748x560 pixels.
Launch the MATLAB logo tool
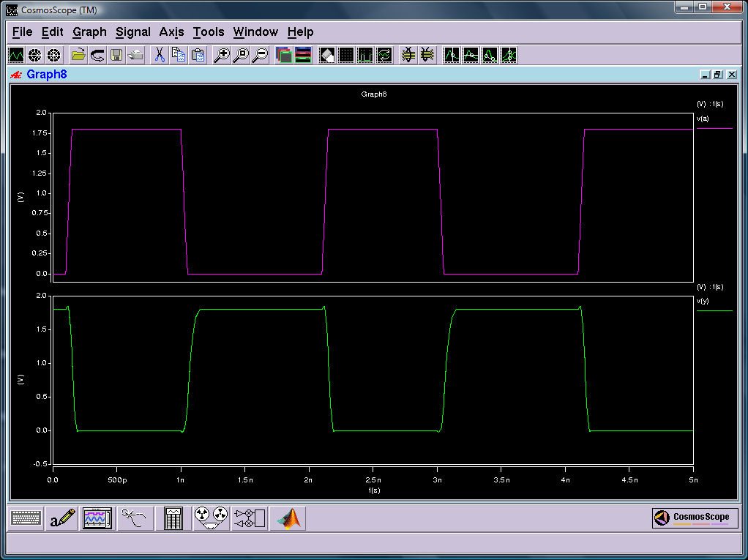pyautogui.click(x=288, y=518)
